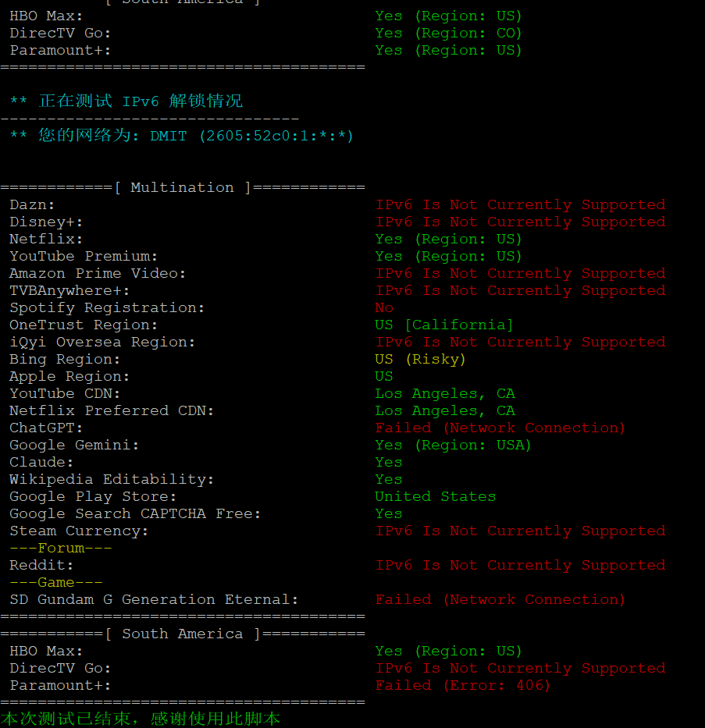Click the Google Play Store 'United States' value

435,496
